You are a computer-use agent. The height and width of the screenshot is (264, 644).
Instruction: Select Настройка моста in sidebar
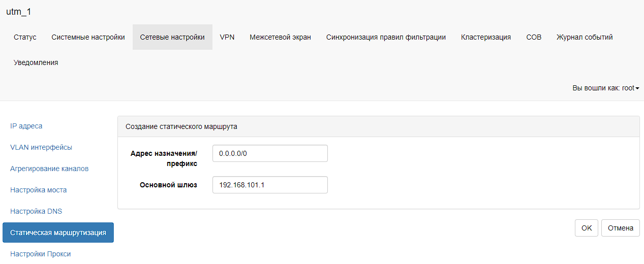tap(38, 190)
